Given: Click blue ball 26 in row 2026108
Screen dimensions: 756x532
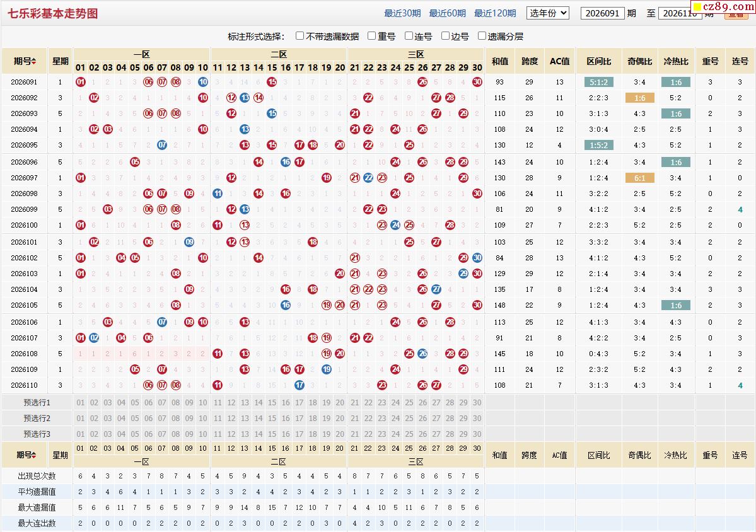Looking at the screenshot, I should [x=423, y=354].
